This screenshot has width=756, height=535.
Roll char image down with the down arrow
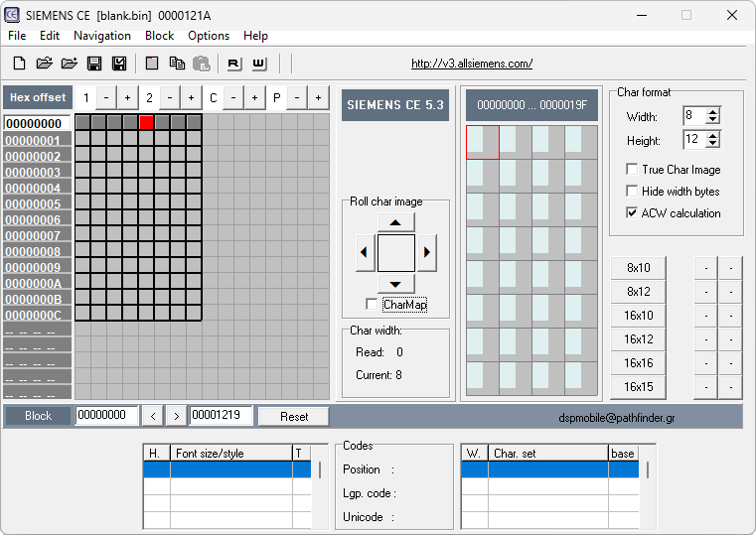[x=395, y=284]
